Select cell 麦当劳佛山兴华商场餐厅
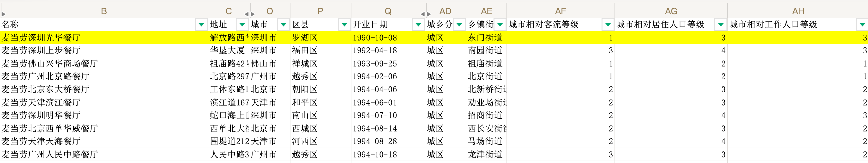 [104, 63]
